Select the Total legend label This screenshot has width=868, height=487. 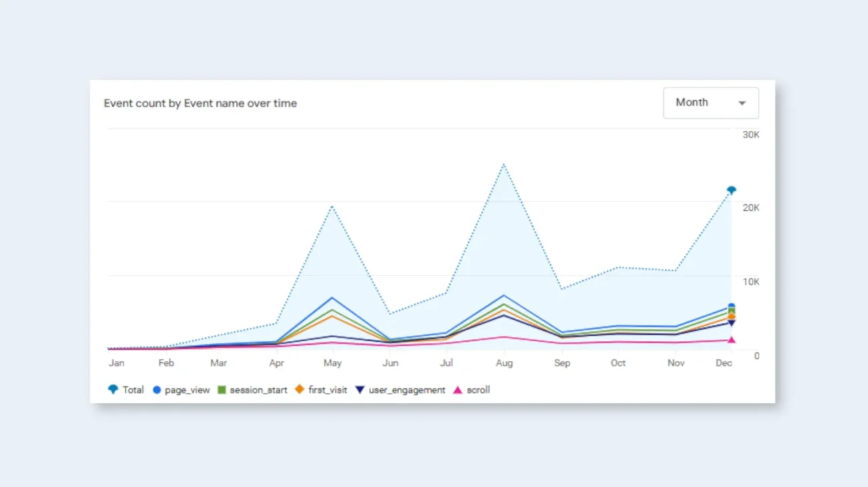(133, 390)
